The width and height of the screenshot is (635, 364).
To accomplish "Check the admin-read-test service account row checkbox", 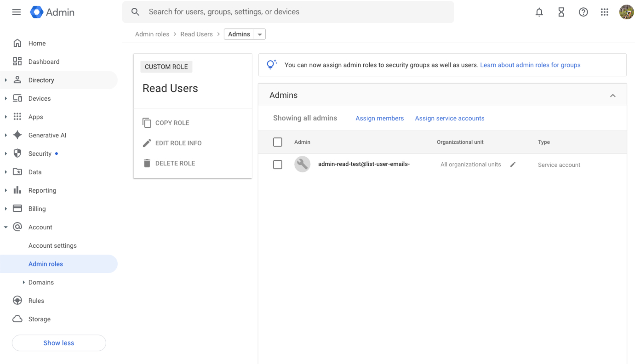I will (278, 164).
